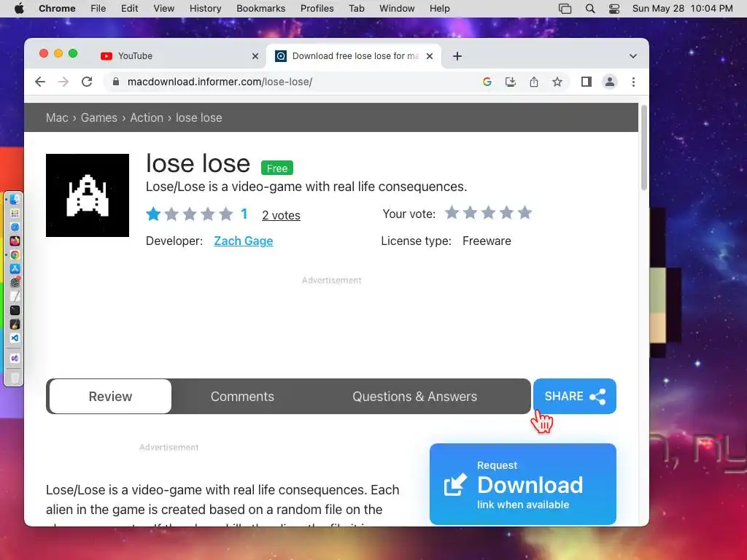
Task: Open the View menu
Action: coord(164,9)
